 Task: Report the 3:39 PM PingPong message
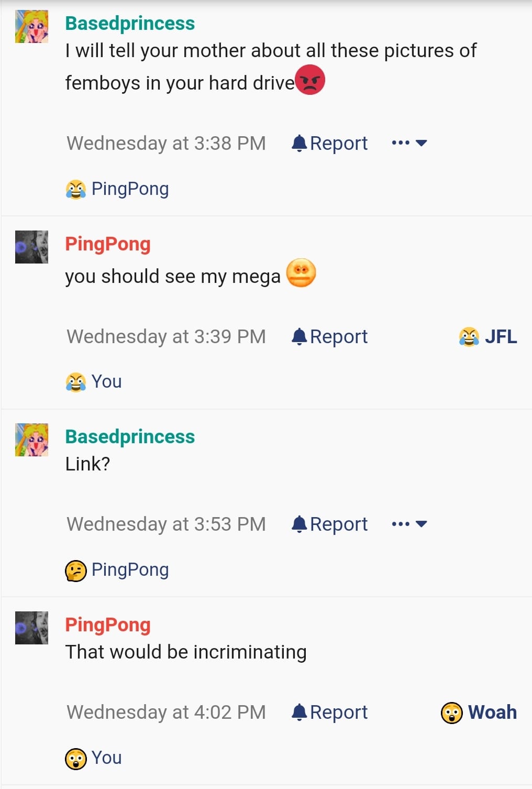pyautogui.click(x=329, y=336)
